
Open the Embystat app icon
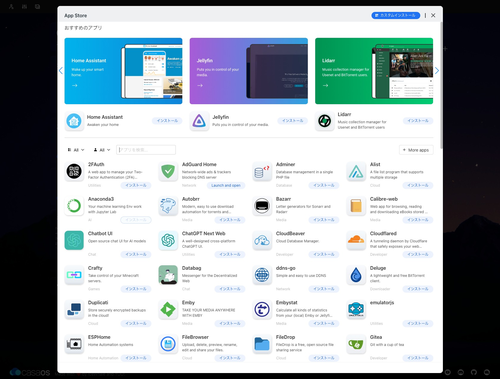[262, 310]
